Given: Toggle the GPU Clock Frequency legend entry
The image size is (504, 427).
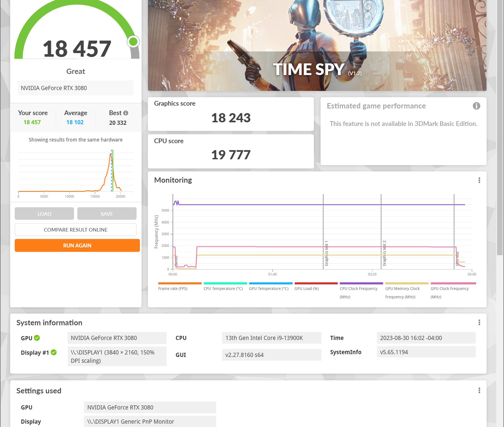Looking at the screenshot, I should pos(450,289).
